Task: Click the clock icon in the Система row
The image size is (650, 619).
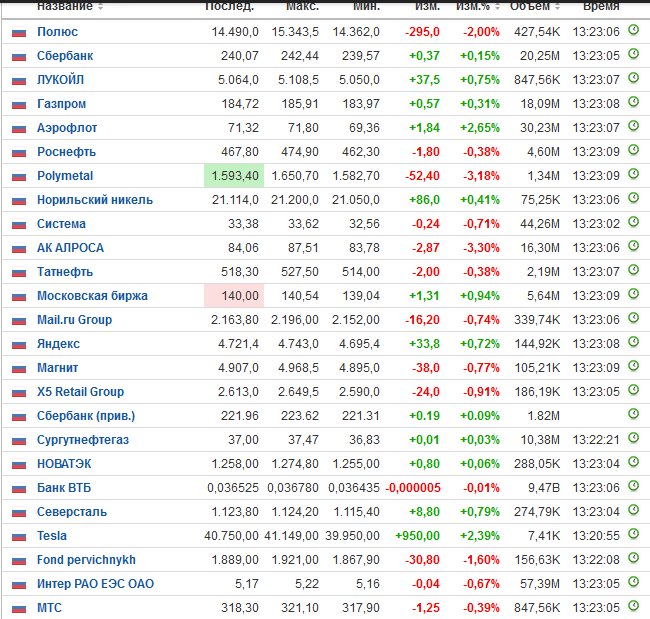Action: point(633,222)
